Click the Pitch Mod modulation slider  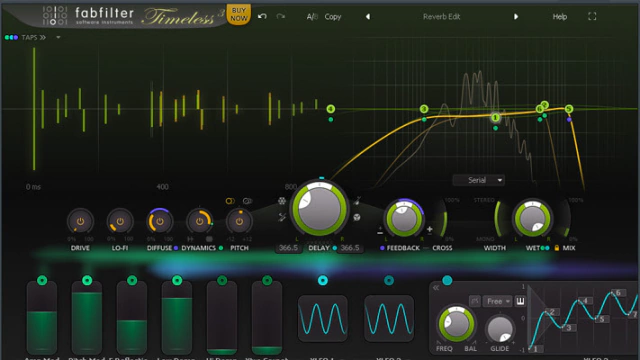pyautogui.click(x=87, y=318)
